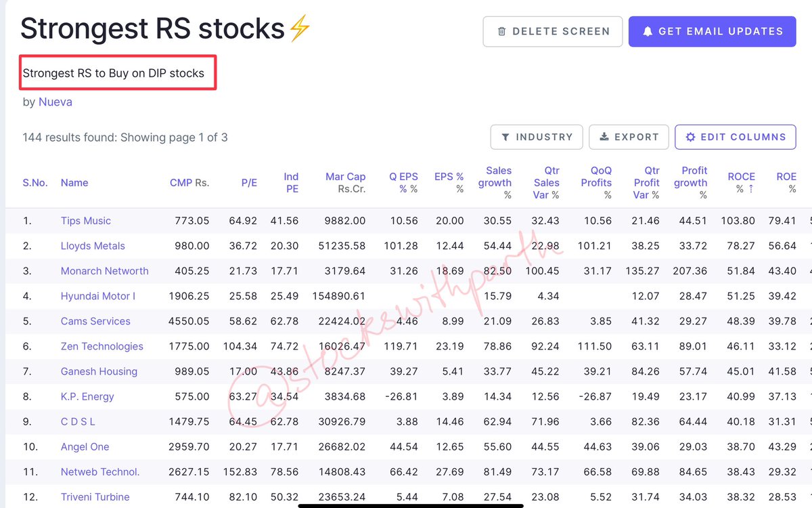Click the funnel icon in Industry button

pyautogui.click(x=505, y=137)
